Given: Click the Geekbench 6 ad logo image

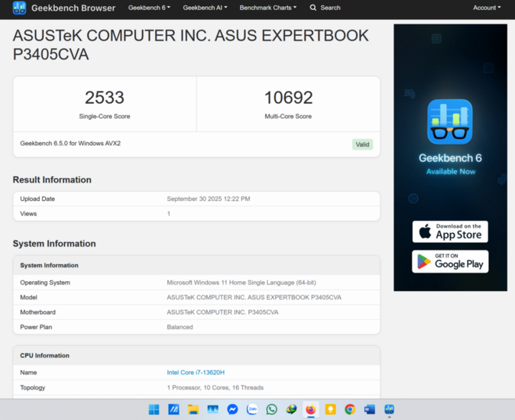Looking at the screenshot, I should click(x=450, y=122).
